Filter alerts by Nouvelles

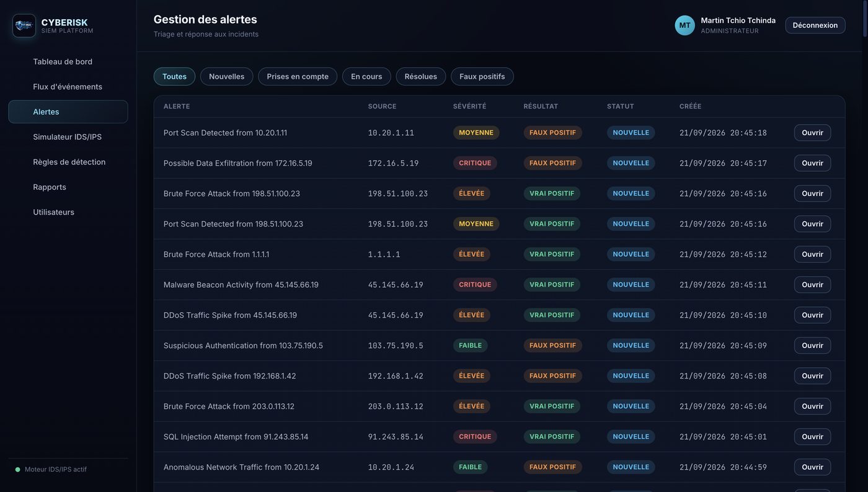point(226,76)
